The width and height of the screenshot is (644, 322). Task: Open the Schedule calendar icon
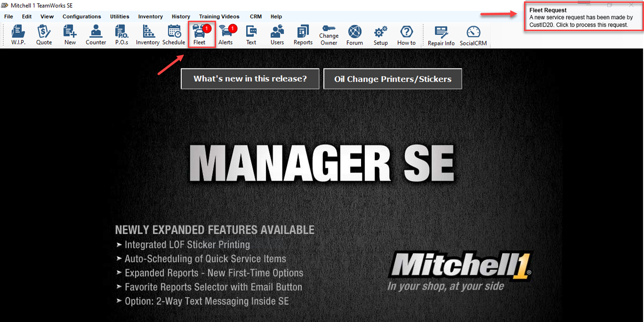(x=174, y=35)
